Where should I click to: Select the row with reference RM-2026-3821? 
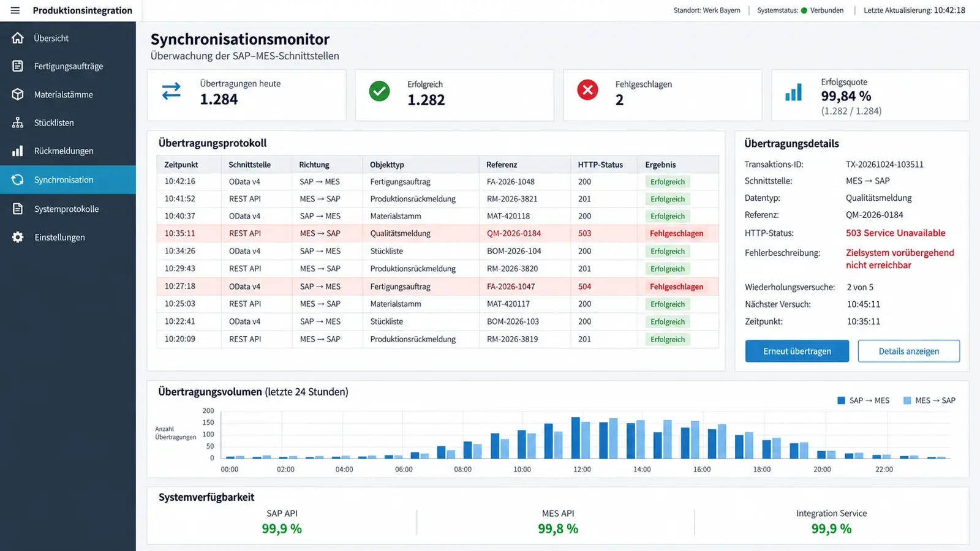[x=437, y=199]
